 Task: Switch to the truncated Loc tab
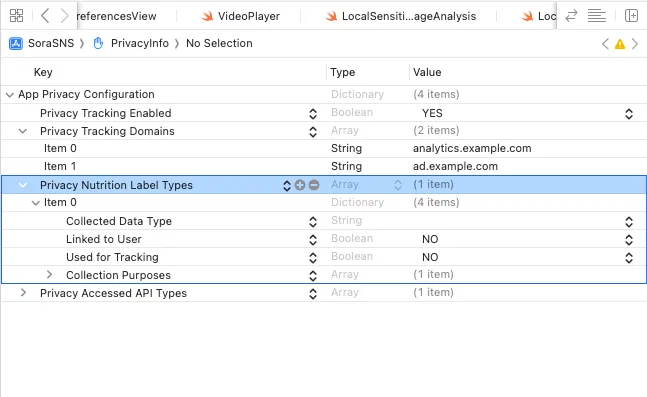(x=538, y=16)
